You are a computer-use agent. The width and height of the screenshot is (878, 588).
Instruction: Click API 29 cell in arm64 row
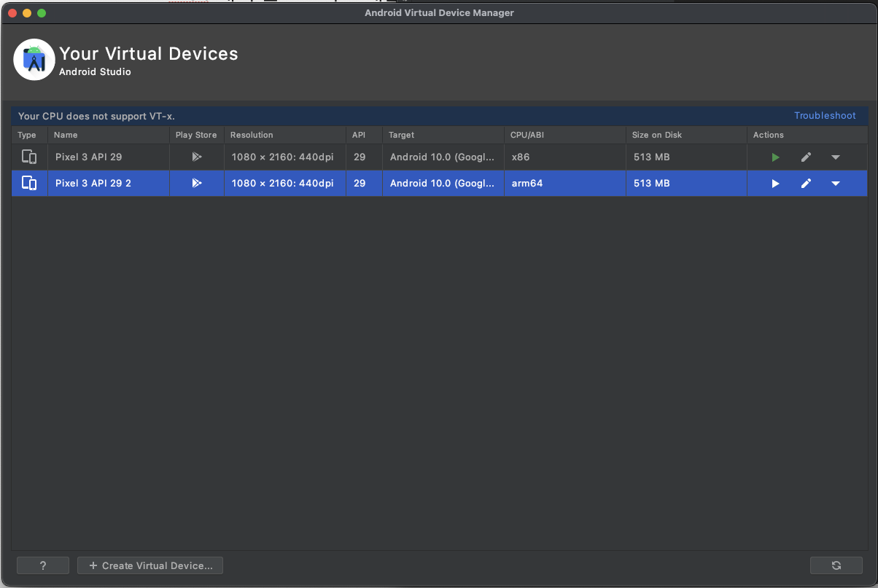tap(364, 184)
